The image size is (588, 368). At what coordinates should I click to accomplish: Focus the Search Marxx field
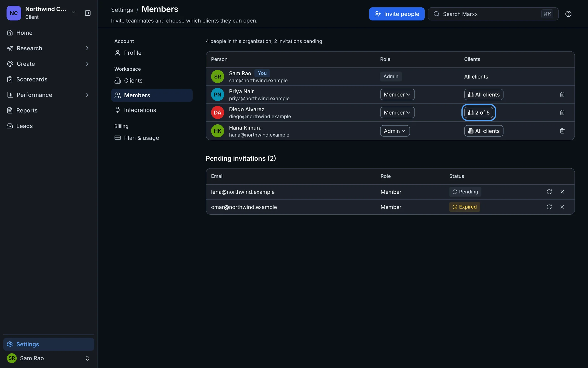point(493,14)
